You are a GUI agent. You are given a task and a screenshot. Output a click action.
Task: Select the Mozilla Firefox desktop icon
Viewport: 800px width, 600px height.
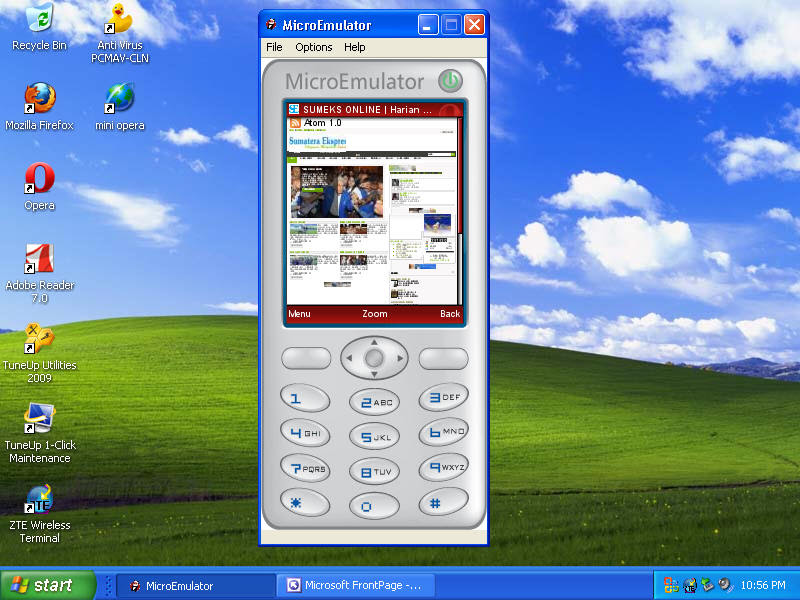(39, 107)
